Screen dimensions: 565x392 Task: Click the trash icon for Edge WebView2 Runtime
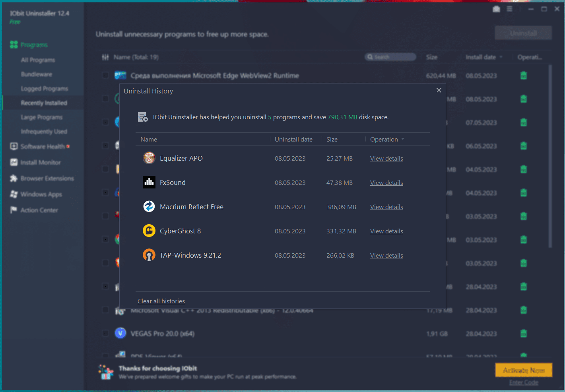[524, 76]
